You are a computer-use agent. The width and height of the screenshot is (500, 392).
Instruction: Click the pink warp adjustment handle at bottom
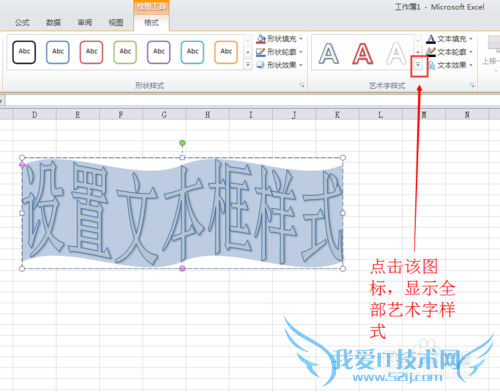(182, 268)
